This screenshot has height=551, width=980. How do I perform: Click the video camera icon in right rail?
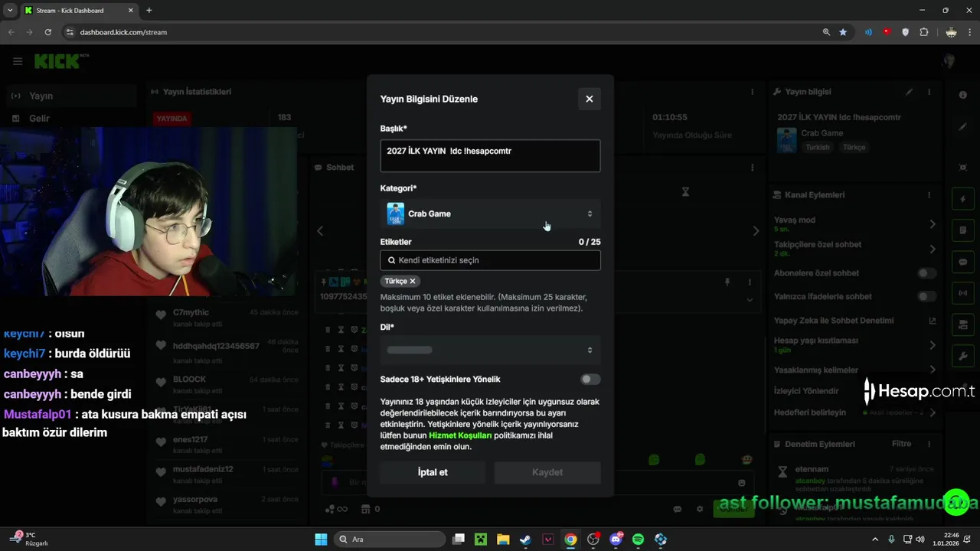pyautogui.click(x=962, y=325)
